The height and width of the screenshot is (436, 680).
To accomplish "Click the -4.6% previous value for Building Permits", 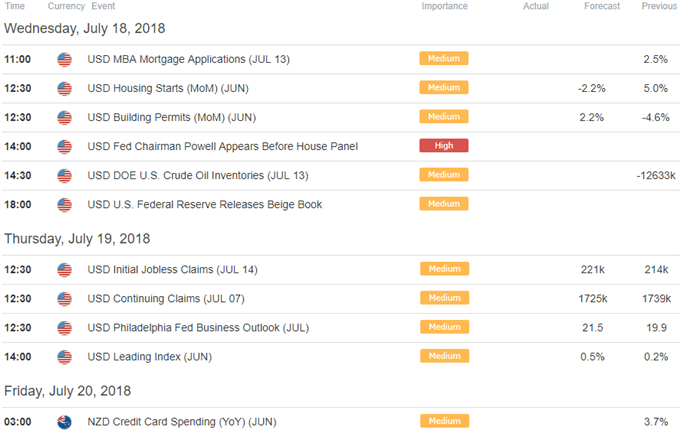I will [x=656, y=118].
